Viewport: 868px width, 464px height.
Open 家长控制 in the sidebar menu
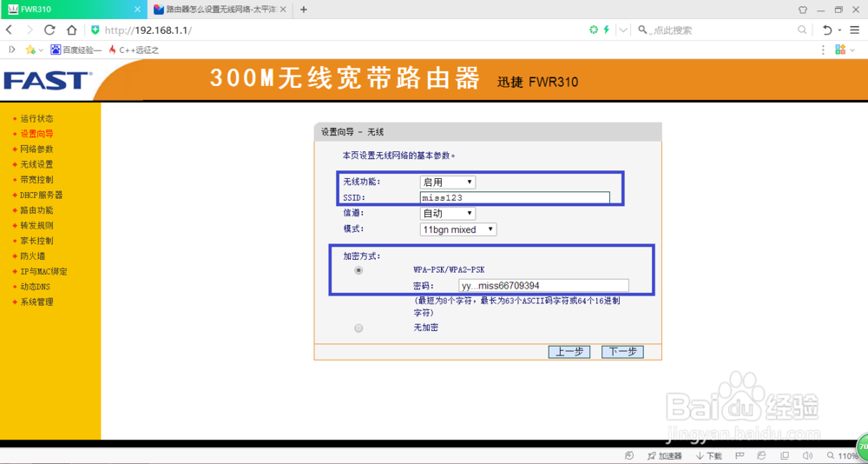click(x=37, y=242)
